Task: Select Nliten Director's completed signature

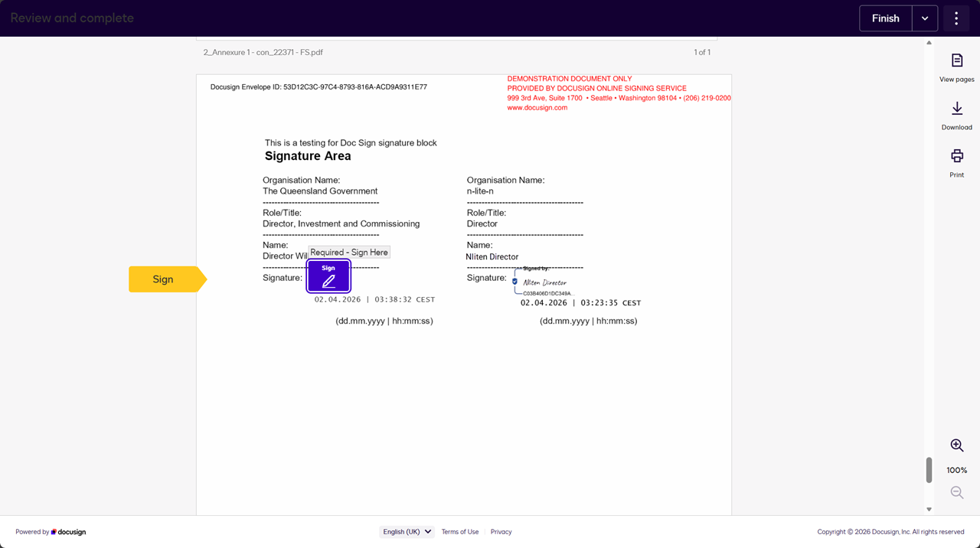Action: (544, 282)
